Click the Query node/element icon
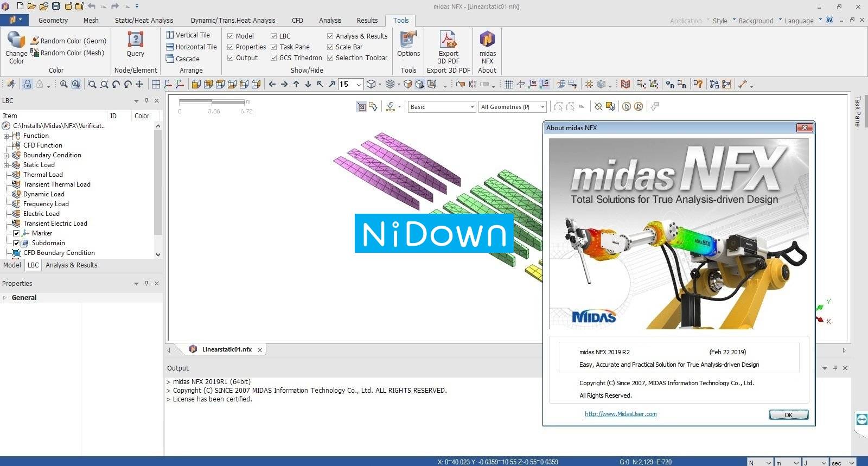 (135, 44)
